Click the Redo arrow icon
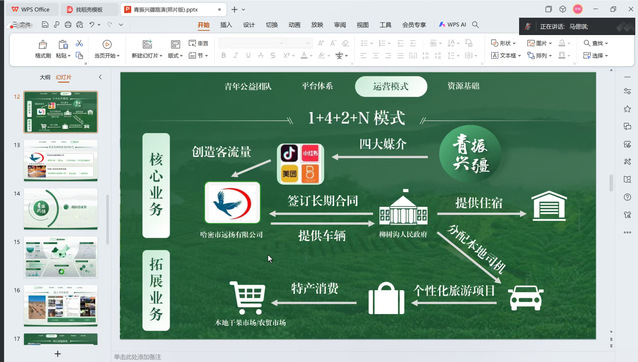This screenshot has height=362, width=638. point(109,25)
